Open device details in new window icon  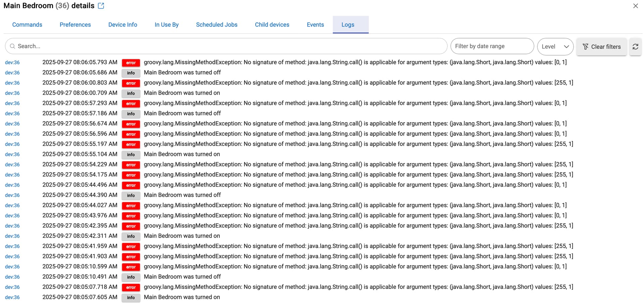tap(101, 6)
